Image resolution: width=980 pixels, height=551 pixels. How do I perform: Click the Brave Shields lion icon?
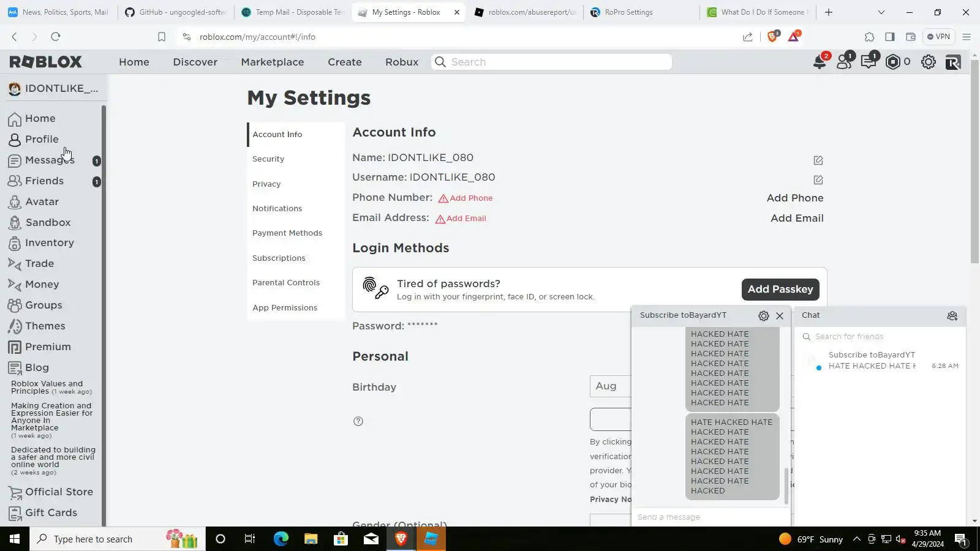772,37
